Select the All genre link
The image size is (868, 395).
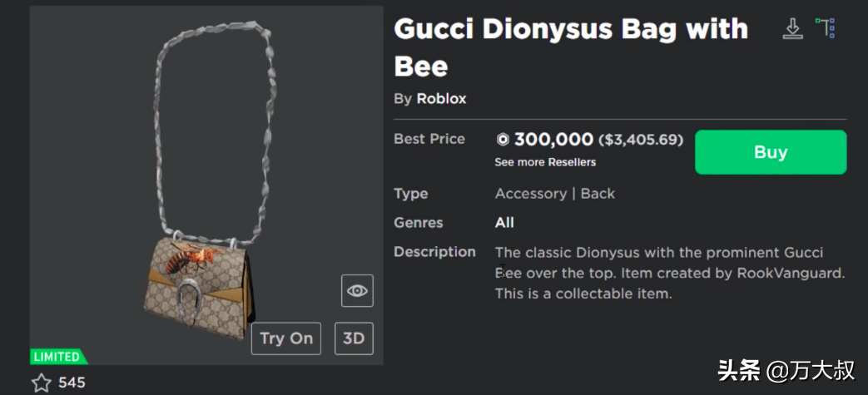point(504,223)
